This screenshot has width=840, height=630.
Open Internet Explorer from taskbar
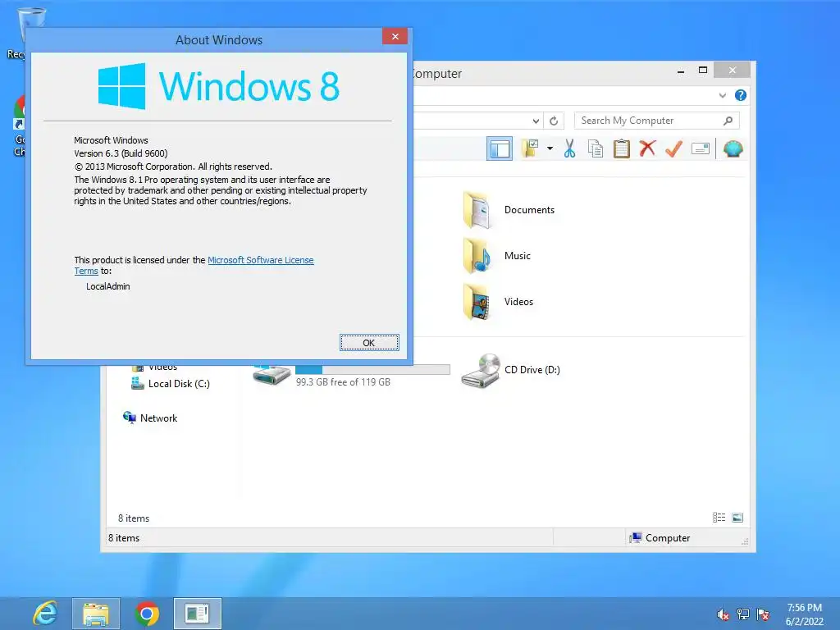[x=45, y=614]
